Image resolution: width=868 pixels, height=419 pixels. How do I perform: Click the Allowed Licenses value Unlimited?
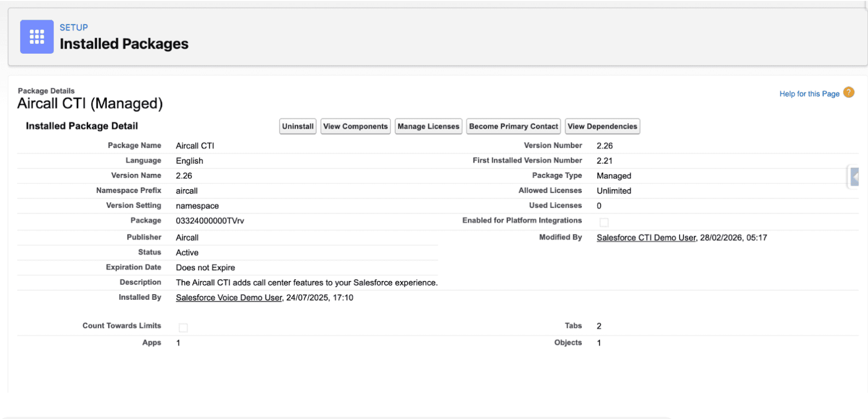(x=614, y=191)
